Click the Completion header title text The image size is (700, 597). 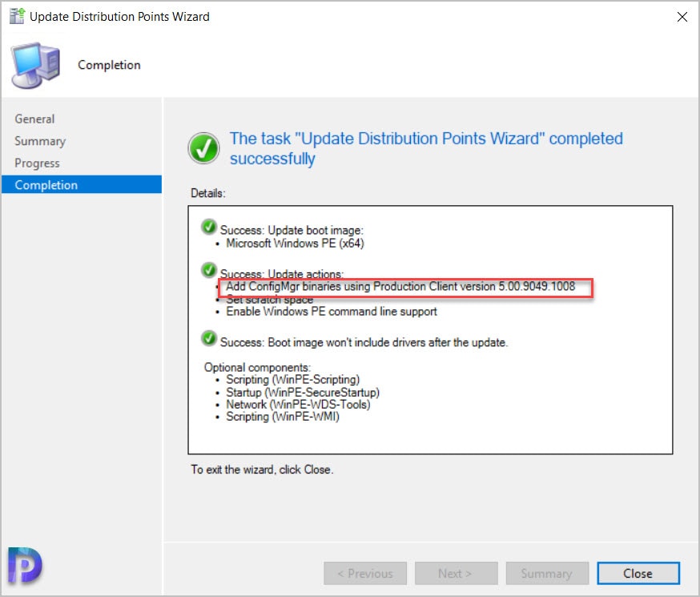[109, 65]
